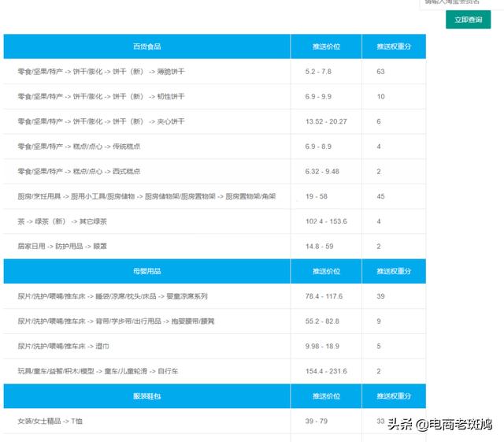Select price value 19 - 58

click(x=317, y=196)
